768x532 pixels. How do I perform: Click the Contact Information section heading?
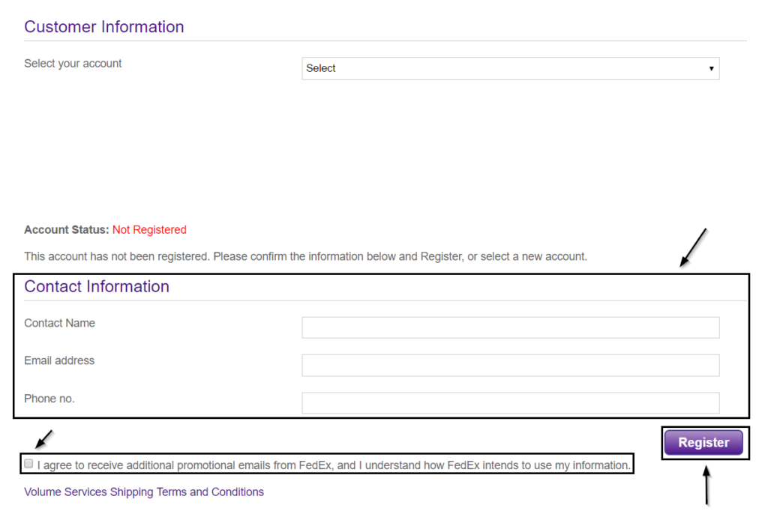(97, 287)
